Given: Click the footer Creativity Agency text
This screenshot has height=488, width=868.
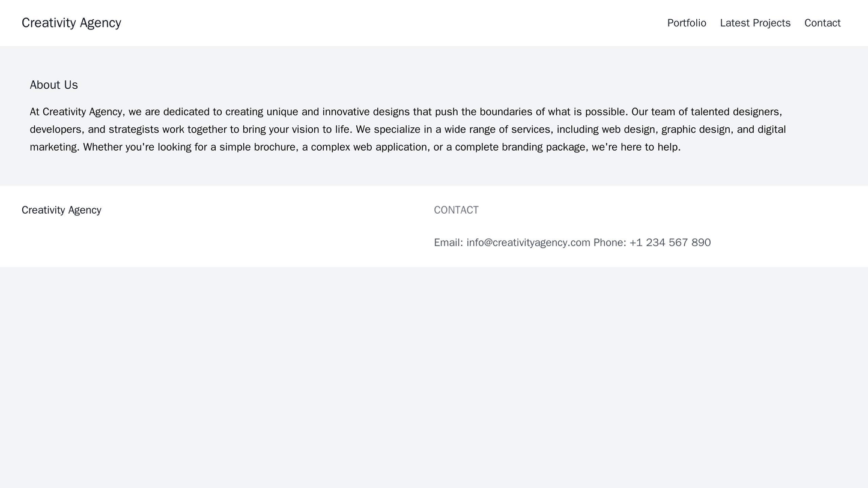Looking at the screenshot, I should (x=61, y=210).
